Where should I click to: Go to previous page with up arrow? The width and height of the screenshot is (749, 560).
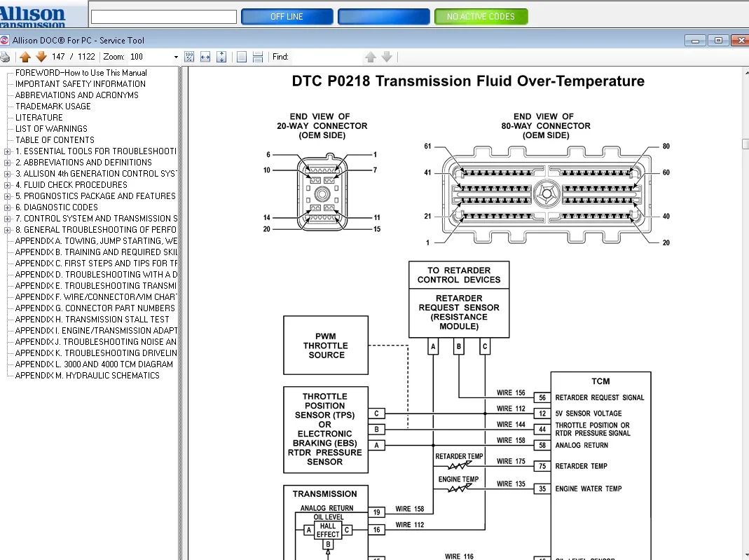25,57
